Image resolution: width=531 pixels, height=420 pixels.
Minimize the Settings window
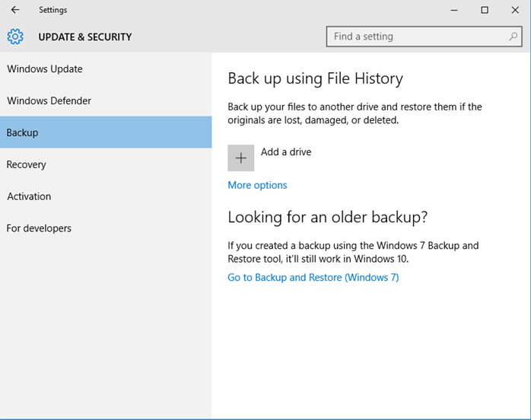click(454, 10)
